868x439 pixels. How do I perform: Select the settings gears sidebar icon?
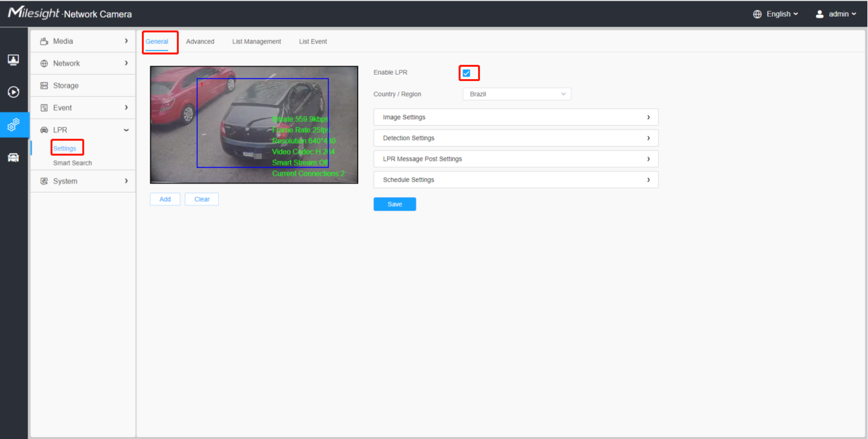[14, 125]
